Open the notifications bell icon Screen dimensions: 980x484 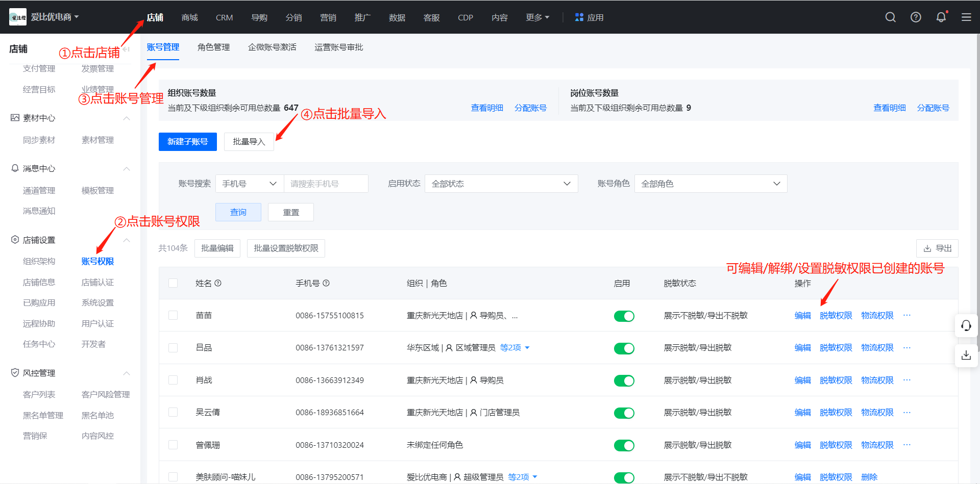pos(941,17)
